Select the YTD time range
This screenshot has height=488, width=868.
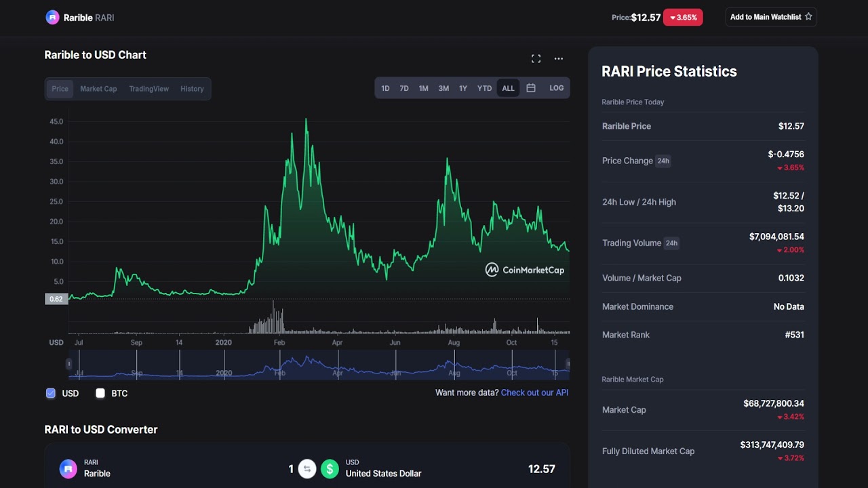tap(485, 88)
